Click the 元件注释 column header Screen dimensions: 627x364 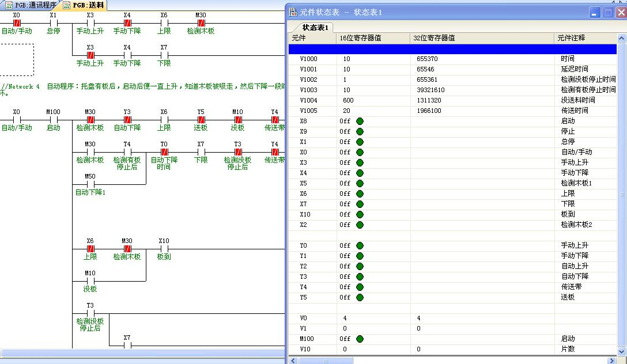point(571,38)
